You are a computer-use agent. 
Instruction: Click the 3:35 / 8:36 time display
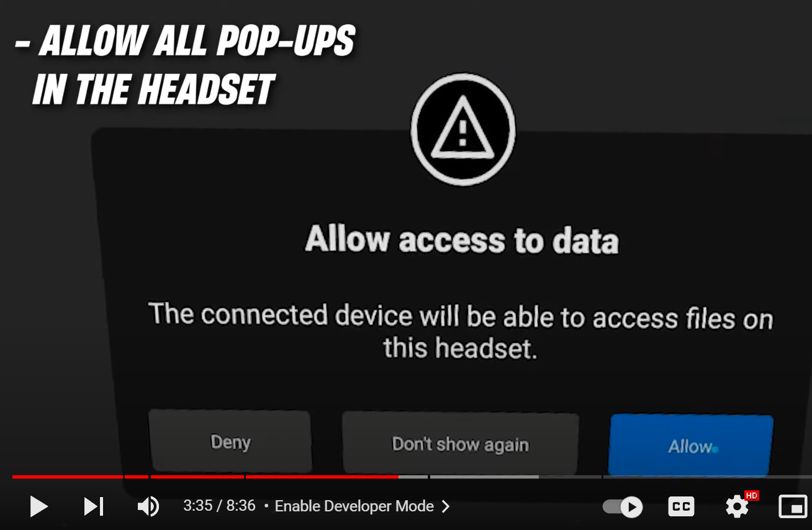219,506
